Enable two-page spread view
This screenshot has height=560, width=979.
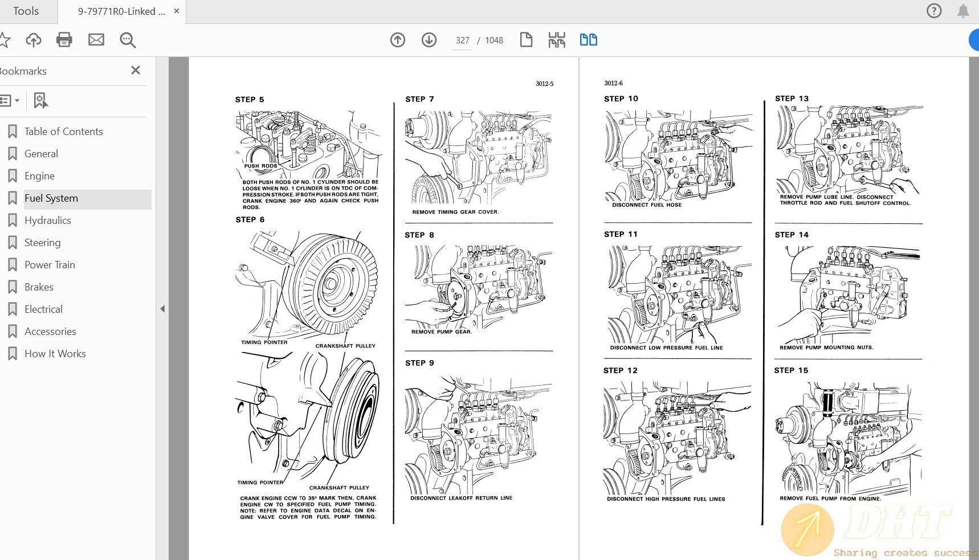pyautogui.click(x=588, y=40)
